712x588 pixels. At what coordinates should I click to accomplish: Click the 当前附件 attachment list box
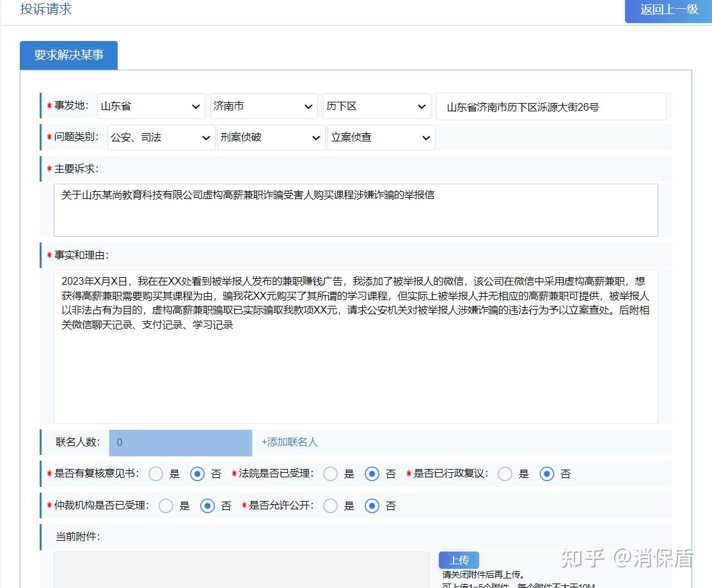pyautogui.click(x=241, y=570)
